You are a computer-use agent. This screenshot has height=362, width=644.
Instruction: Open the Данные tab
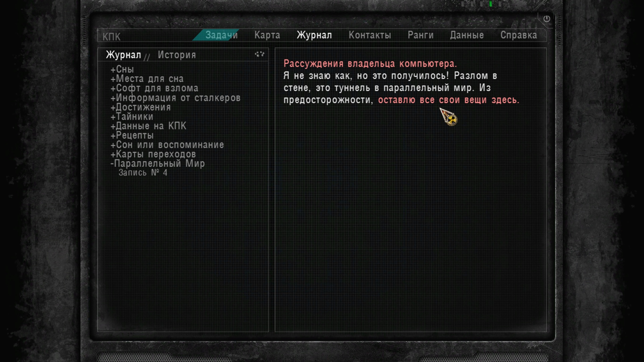click(467, 35)
